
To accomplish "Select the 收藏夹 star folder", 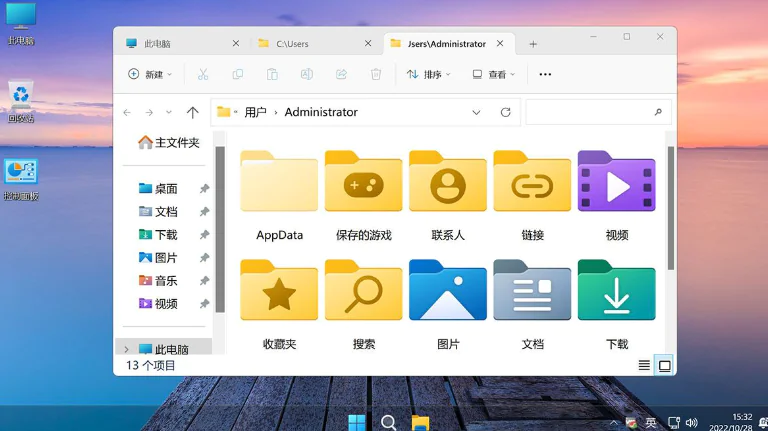I will click(279, 305).
